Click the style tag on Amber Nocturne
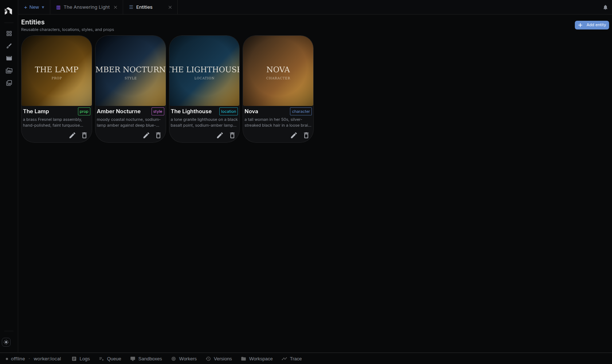 [x=158, y=111]
